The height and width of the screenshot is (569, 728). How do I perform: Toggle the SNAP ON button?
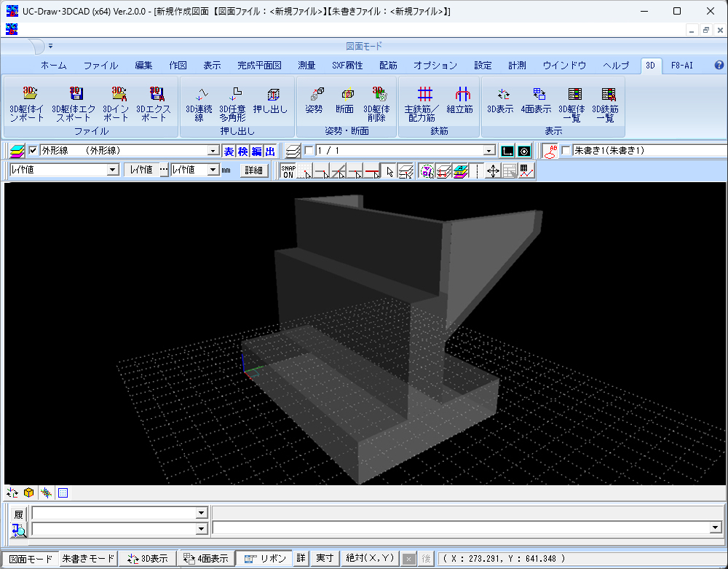click(x=288, y=171)
